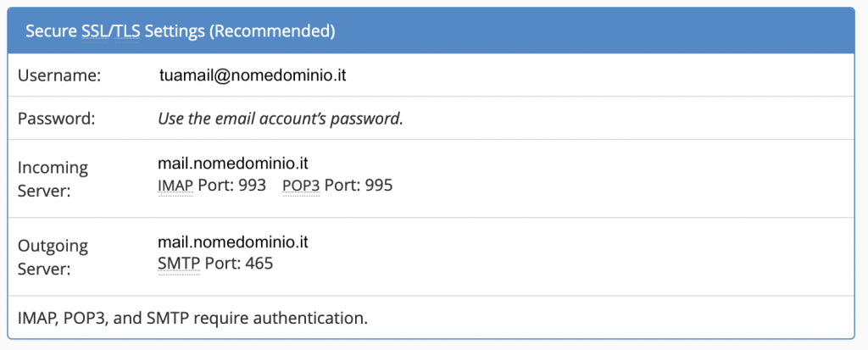Click the IMAP port number 993

pyautogui.click(x=252, y=186)
